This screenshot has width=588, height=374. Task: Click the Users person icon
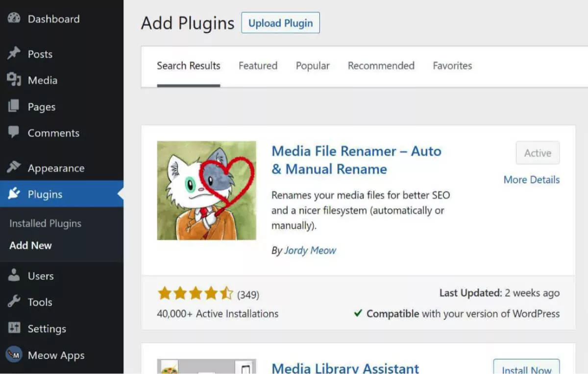point(14,276)
